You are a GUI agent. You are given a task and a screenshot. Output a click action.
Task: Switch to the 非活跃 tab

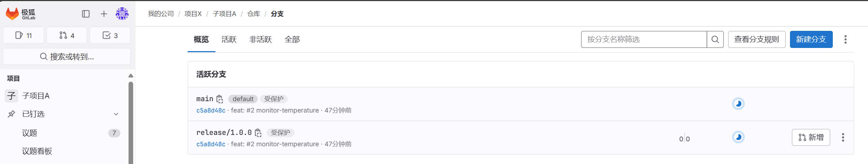coord(261,39)
